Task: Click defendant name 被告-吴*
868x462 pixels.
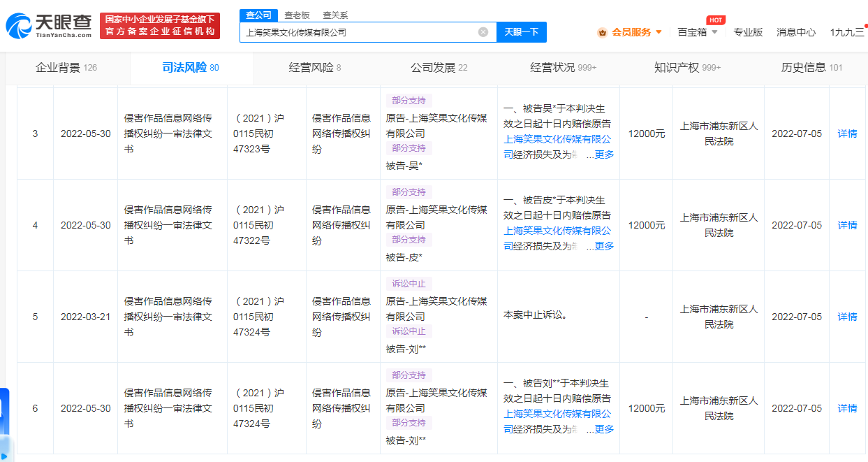Action: click(x=404, y=166)
